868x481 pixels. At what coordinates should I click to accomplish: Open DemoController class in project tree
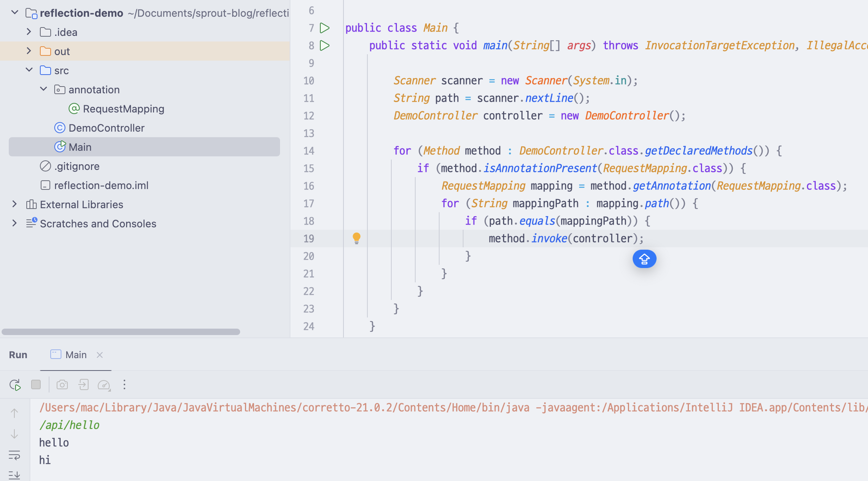click(x=106, y=128)
